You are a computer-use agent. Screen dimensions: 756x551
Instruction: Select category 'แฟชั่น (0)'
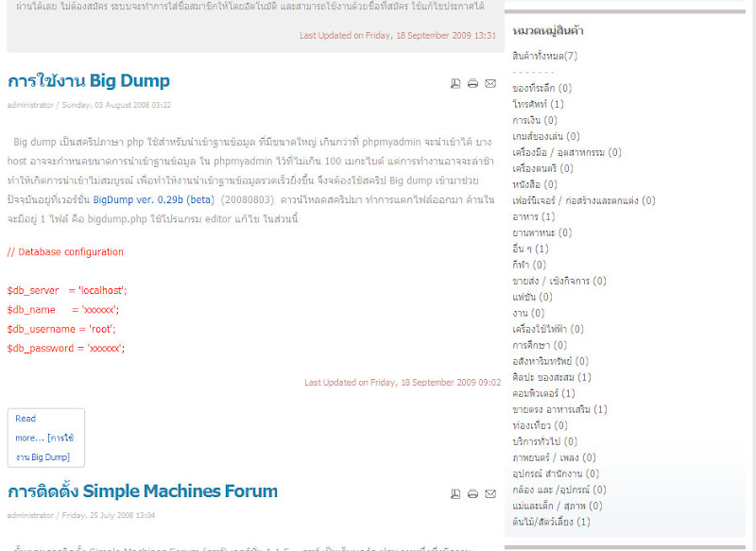click(532, 297)
